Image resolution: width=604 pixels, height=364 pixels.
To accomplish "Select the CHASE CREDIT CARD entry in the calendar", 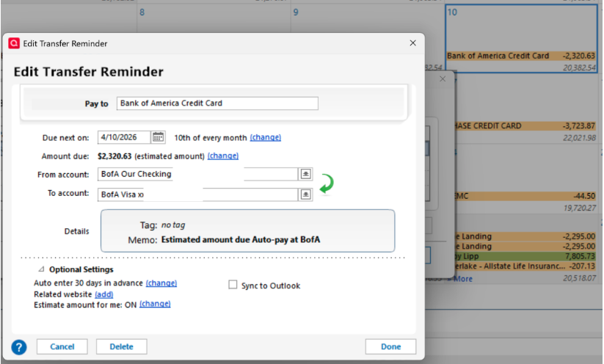I will [525, 126].
